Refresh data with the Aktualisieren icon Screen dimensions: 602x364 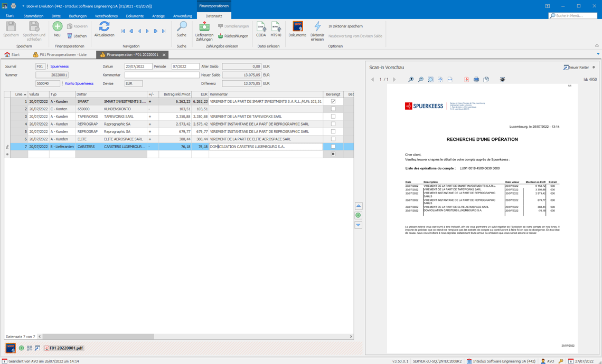[x=104, y=28]
